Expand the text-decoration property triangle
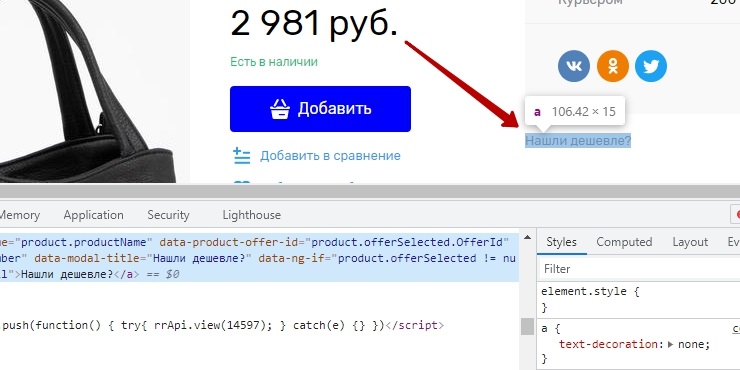740x370 pixels. 671,345
